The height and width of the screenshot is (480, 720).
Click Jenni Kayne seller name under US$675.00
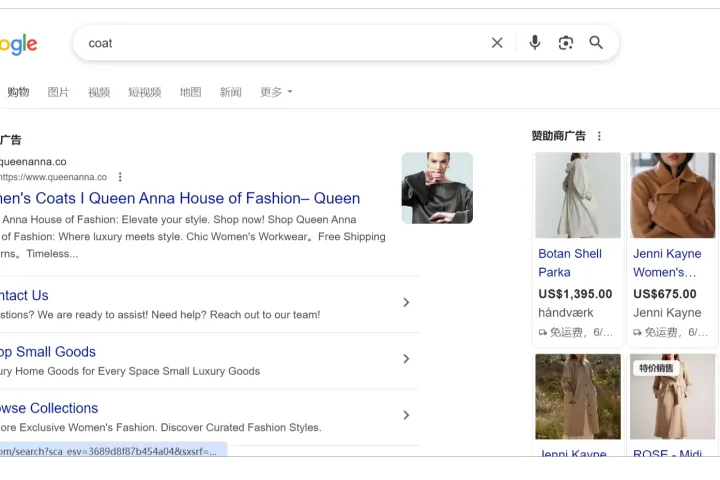tap(667, 313)
